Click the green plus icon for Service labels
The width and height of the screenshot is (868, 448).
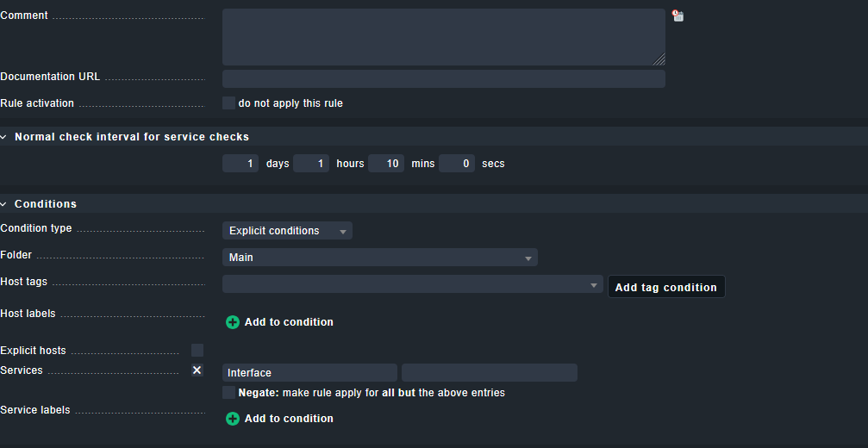click(x=232, y=419)
